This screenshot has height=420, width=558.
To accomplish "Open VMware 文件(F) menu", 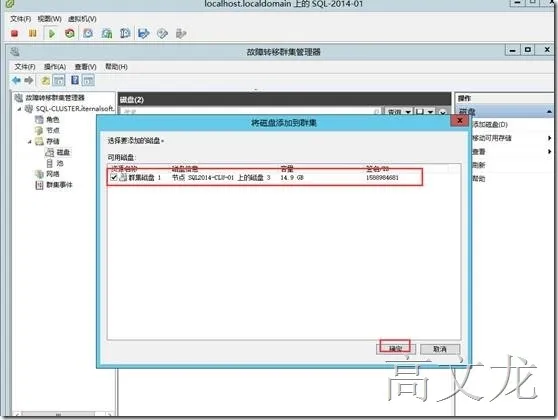I will (20, 19).
